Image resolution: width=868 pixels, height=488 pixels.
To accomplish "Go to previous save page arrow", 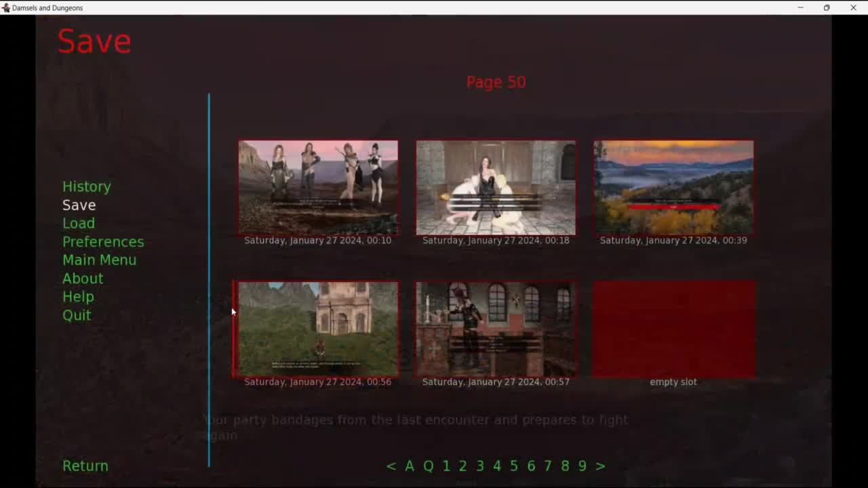I will pos(391,466).
